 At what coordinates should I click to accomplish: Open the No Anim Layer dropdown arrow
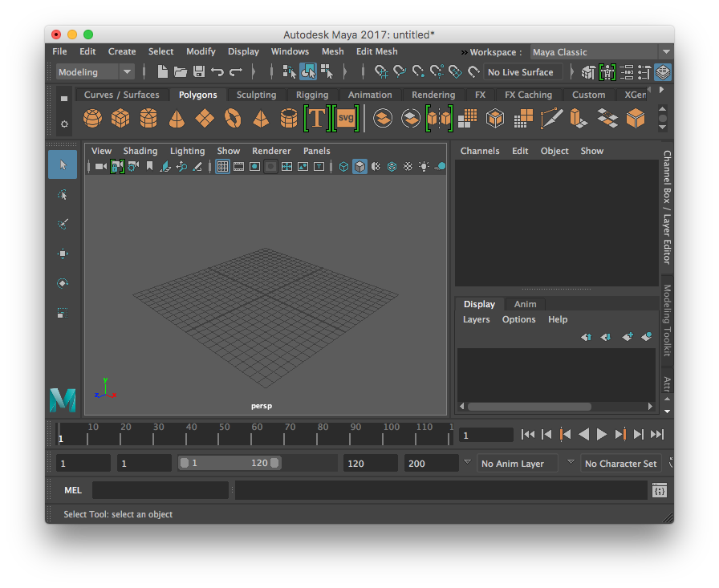pos(467,461)
